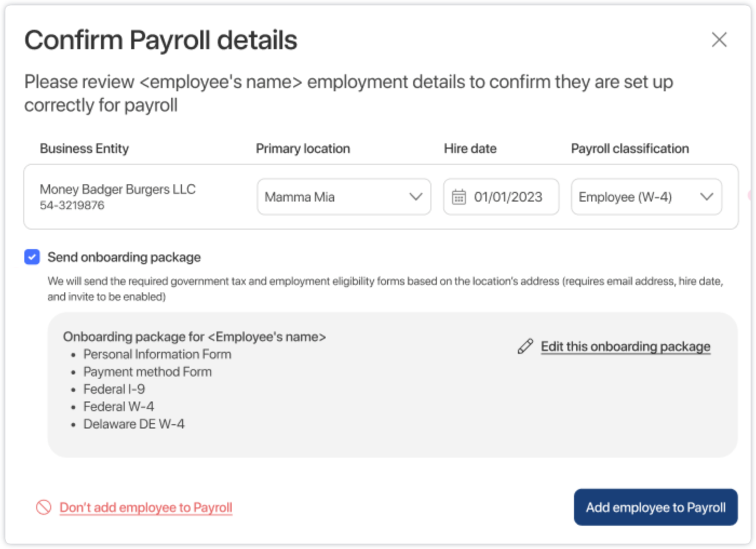Screen dimensions: 756x549
Task: Click the chevron arrow in Payroll classification
Action: point(706,197)
